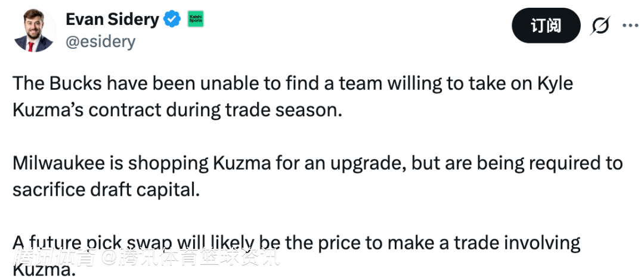Click the phrase "pick swap" in the last paragraph

pos(137,243)
